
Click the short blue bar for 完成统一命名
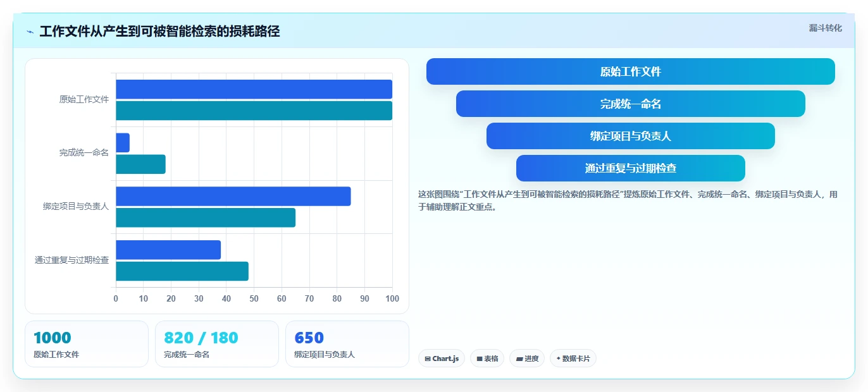tap(123, 142)
